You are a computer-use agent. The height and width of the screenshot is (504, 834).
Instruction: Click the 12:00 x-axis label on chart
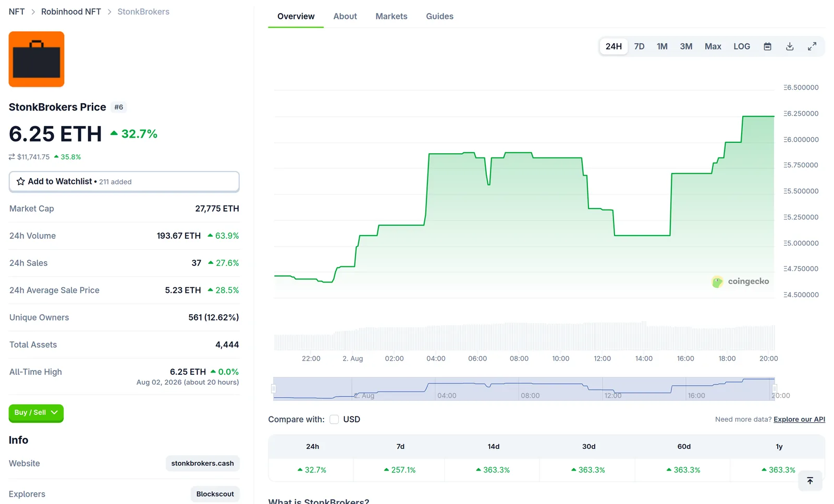tap(602, 359)
